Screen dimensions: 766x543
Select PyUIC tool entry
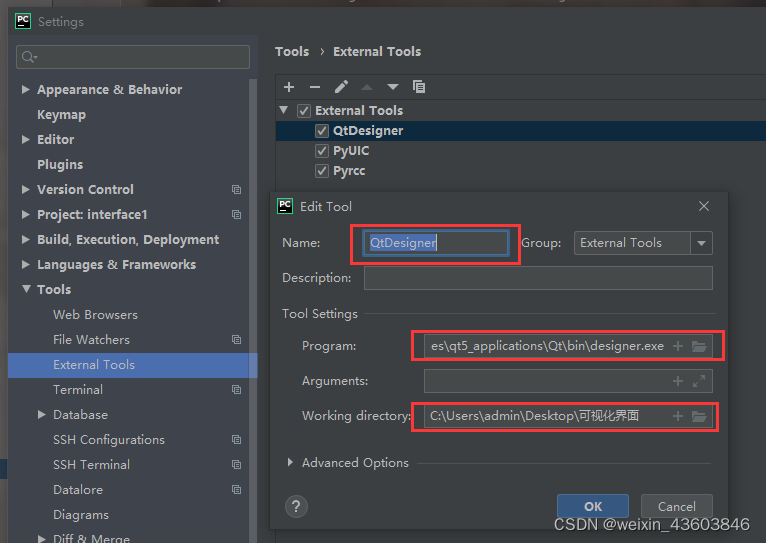tap(351, 151)
